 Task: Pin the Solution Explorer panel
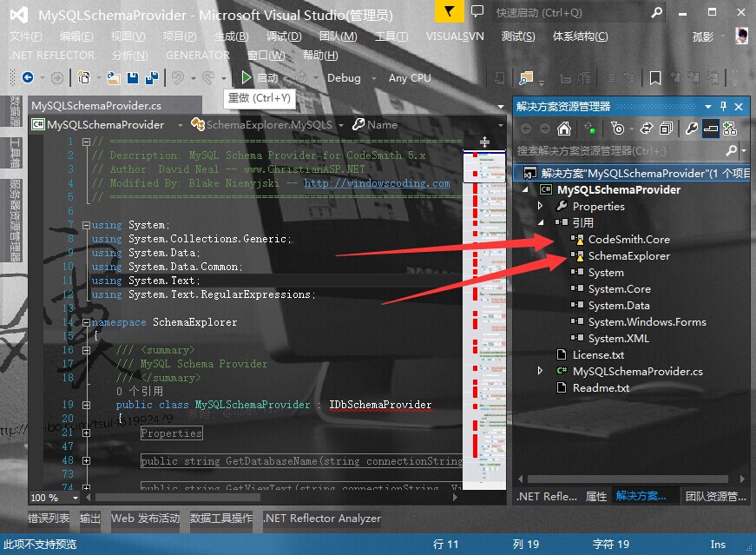coord(723,106)
